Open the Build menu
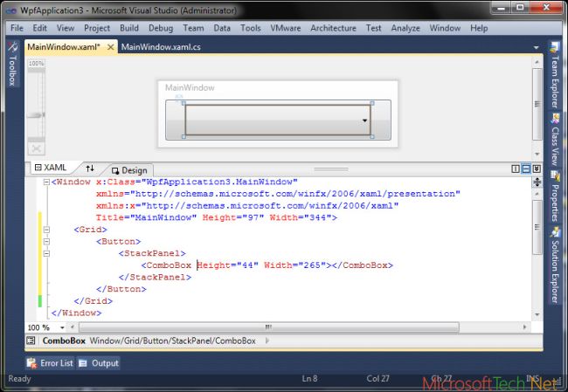The height and width of the screenshot is (392, 568). 129,28
